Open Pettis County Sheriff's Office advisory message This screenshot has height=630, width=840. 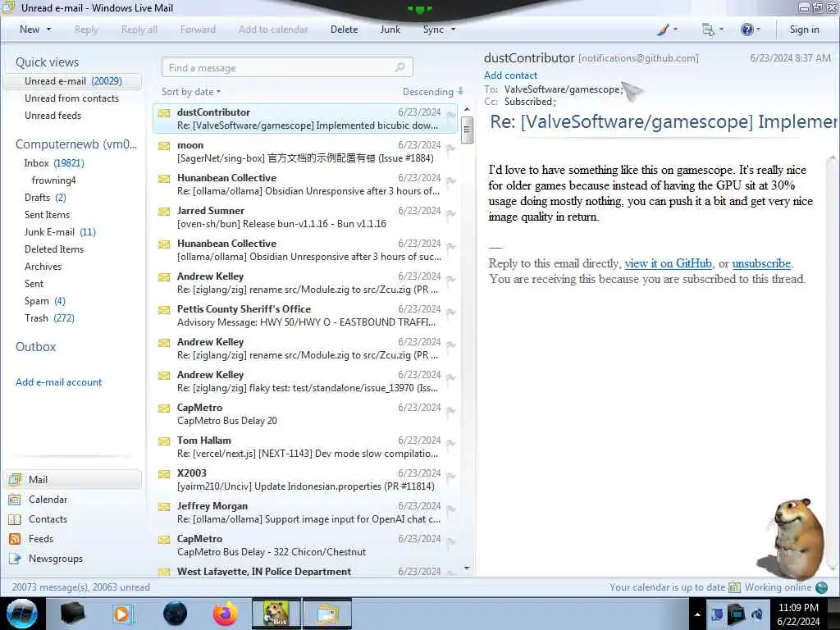[305, 316]
